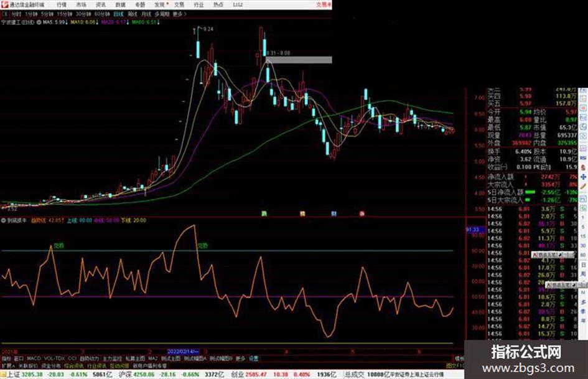Viewport: 588px width, 379px height.
Task: Open the 市场 menu
Action: click(x=81, y=4)
